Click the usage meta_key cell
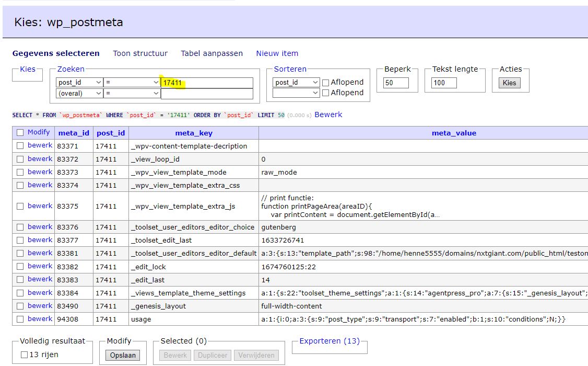The width and height of the screenshot is (588, 366). (x=194, y=319)
